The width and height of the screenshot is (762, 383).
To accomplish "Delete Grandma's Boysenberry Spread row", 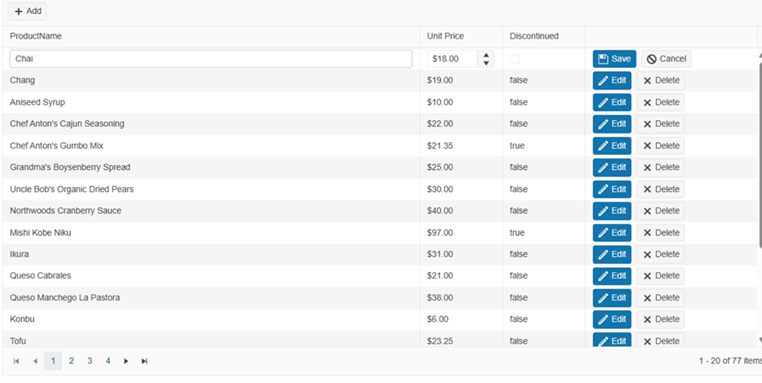I will (660, 167).
